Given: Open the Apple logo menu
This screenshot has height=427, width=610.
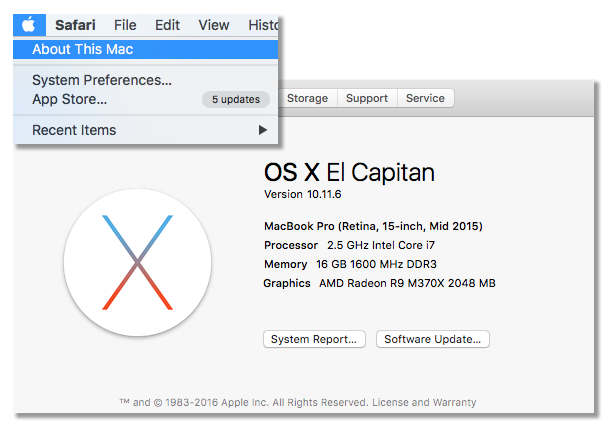Looking at the screenshot, I should (x=29, y=25).
